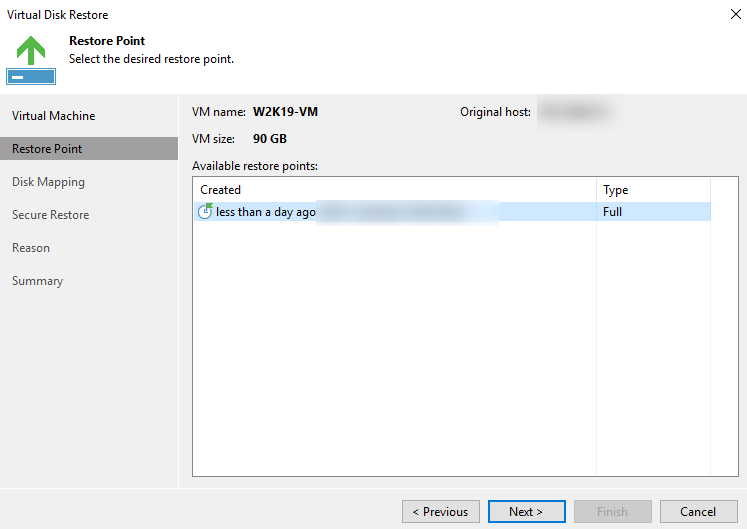This screenshot has height=529, width=747.
Task: Select the Restore Point step in sidebar
Action: point(47,149)
